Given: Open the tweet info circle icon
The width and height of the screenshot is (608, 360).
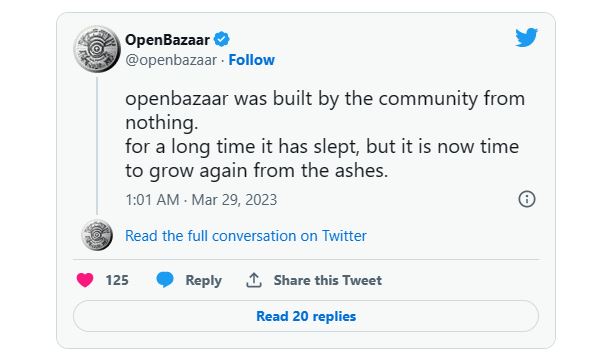Looking at the screenshot, I should (x=527, y=199).
